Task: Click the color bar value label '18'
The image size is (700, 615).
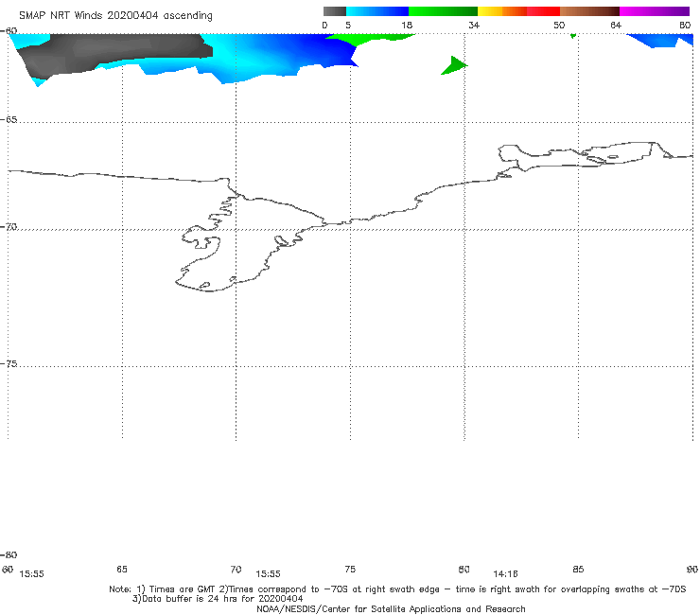Action: click(x=407, y=26)
